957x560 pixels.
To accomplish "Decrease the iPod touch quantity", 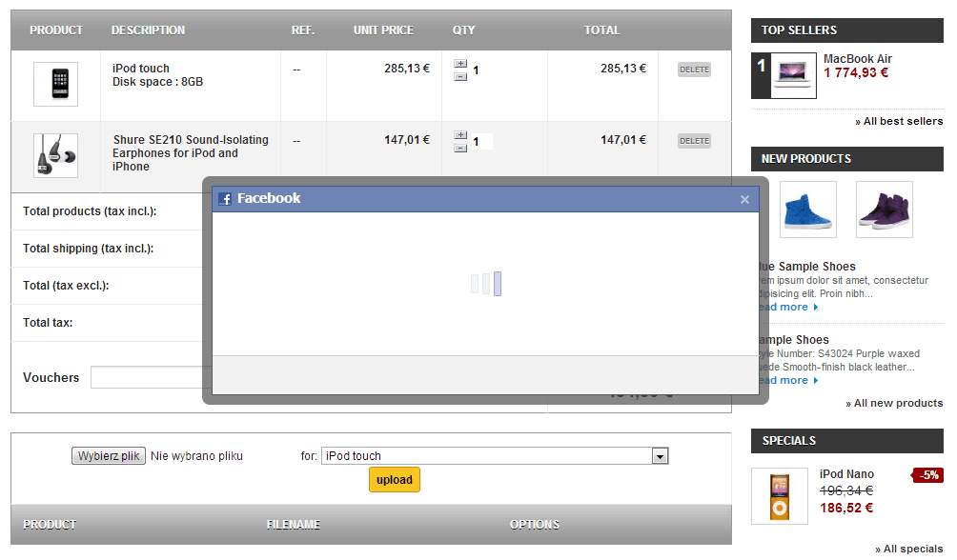I will point(460,75).
